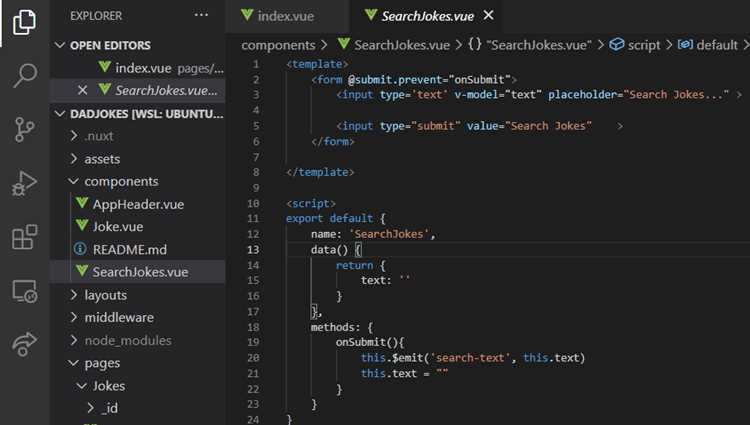Screen dimensions: 750x425
Task: Open Joke.vue from the file tree
Action: 118,226
